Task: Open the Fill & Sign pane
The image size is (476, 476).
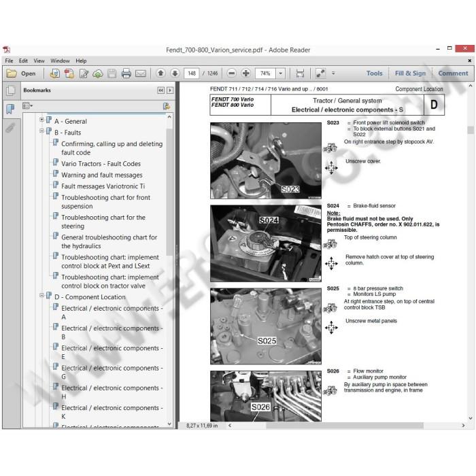Action: pos(410,73)
